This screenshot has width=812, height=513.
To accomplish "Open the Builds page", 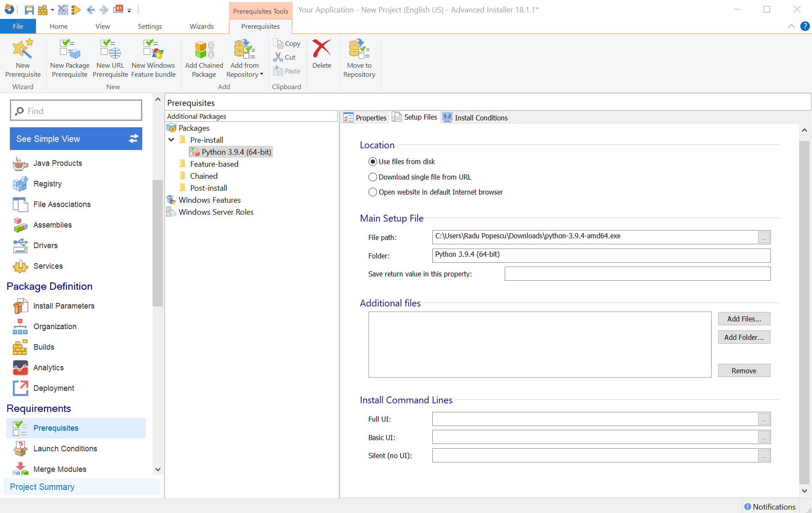I will (x=44, y=347).
